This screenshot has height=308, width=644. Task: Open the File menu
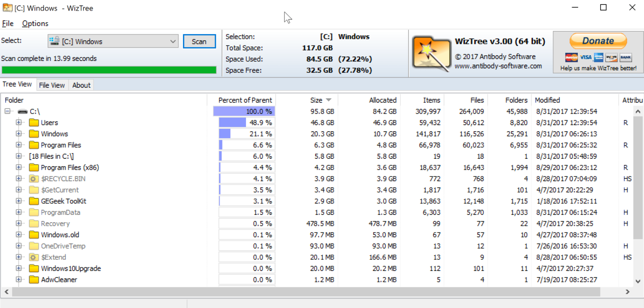(8, 24)
